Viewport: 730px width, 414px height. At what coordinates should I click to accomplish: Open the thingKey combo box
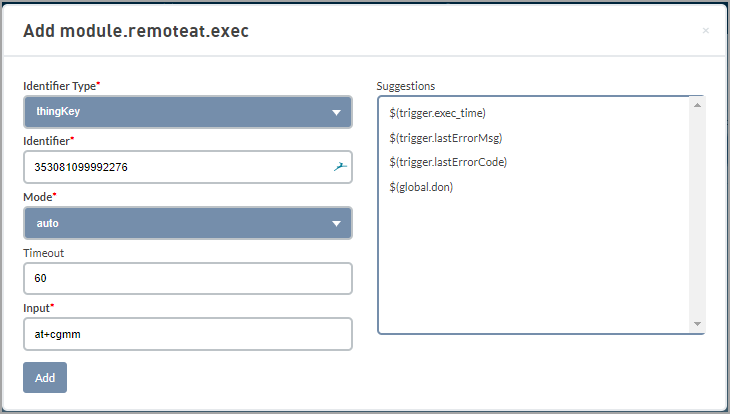(x=188, y=112)
